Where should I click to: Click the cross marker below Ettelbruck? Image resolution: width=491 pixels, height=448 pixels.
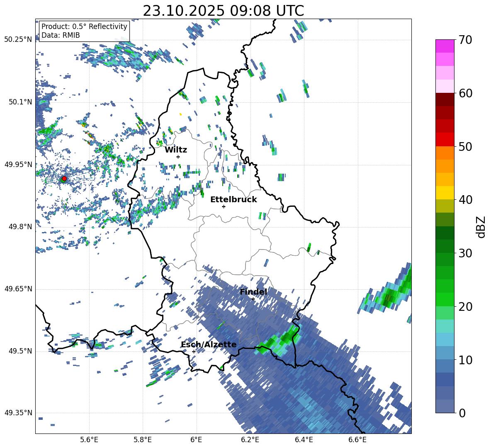pos(224,206)
